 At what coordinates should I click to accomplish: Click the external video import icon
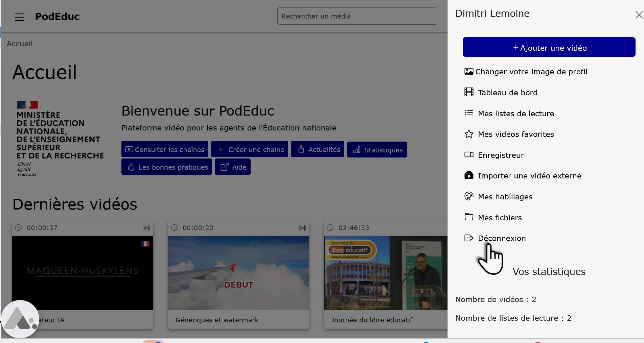click(x=469, y=175)
